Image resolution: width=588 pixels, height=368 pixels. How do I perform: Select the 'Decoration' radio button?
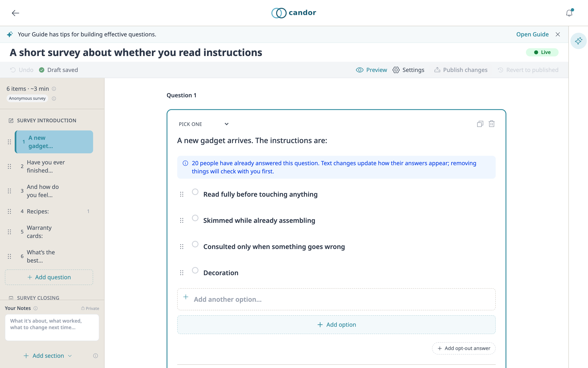(x=195, y=270)
